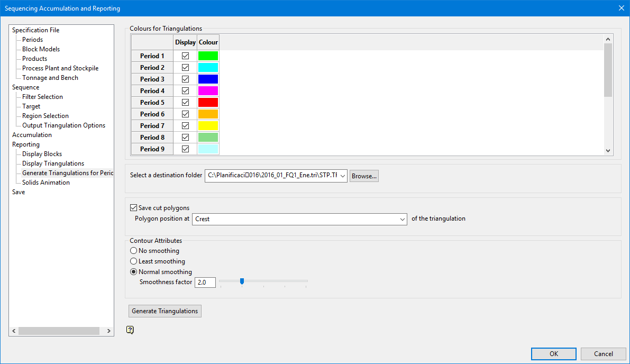Go to Solids Animation section

point(46,183)
